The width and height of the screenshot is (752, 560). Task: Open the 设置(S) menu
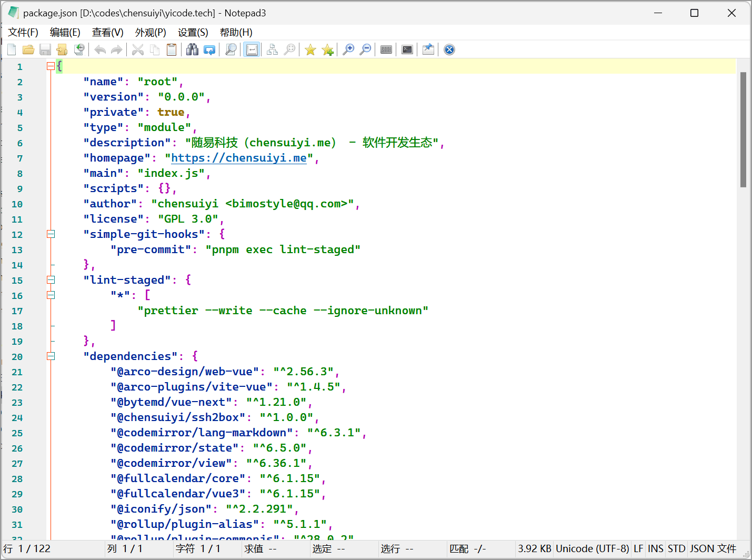coord(193,33)
